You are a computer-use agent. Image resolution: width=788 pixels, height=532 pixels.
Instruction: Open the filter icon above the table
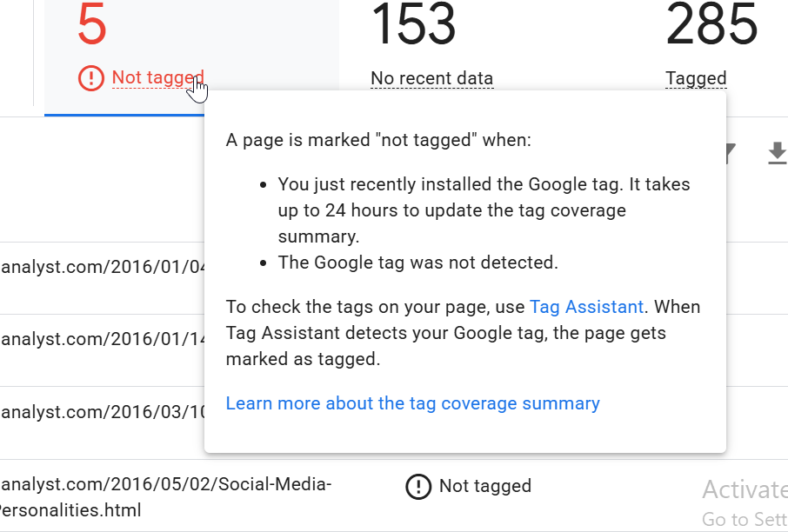pyautogui.click(x=731, y=153)
